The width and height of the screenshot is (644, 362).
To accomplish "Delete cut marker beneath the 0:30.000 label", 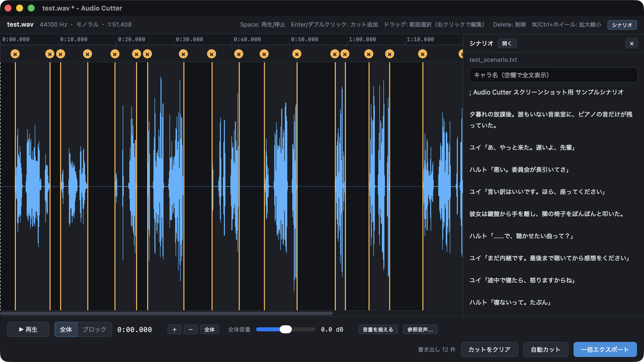I will (x=184, y=54).
